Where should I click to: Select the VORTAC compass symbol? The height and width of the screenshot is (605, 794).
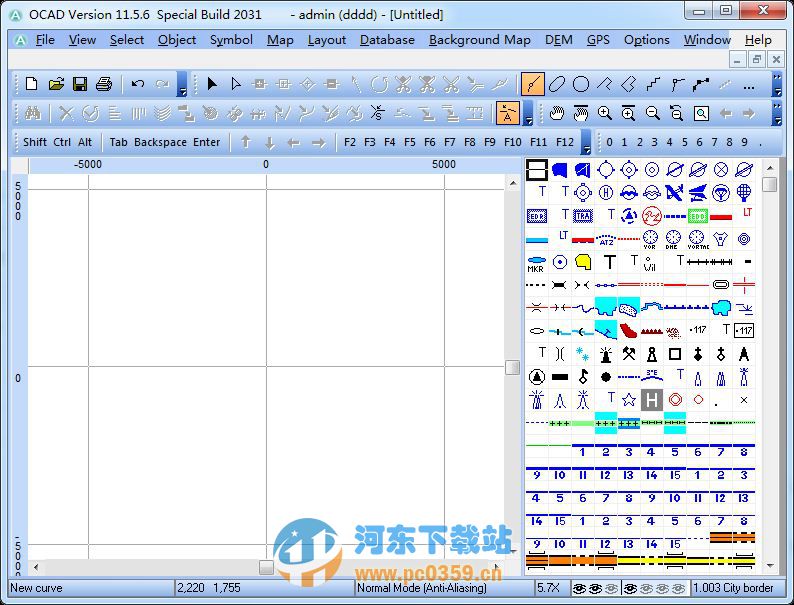698,238
